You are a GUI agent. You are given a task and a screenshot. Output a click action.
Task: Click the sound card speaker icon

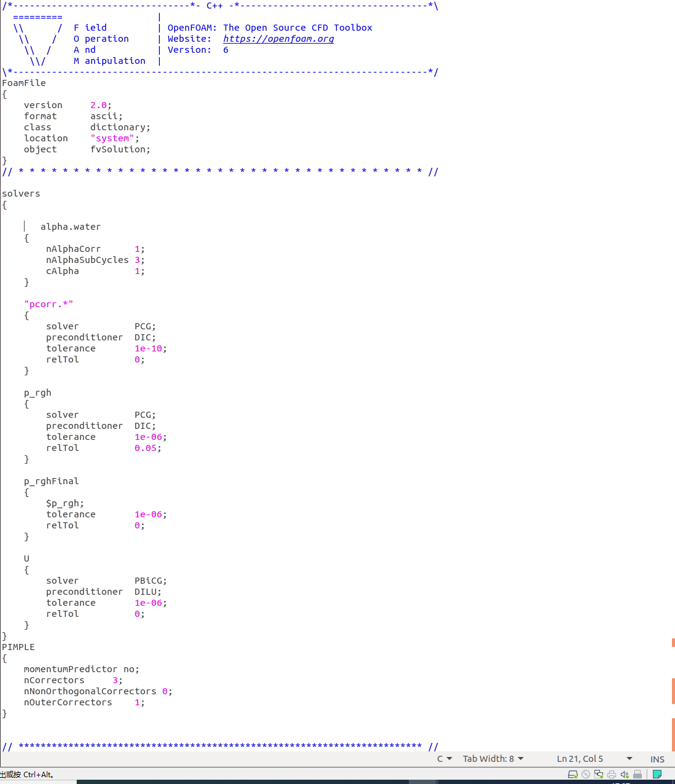click(x=625, y=774)
